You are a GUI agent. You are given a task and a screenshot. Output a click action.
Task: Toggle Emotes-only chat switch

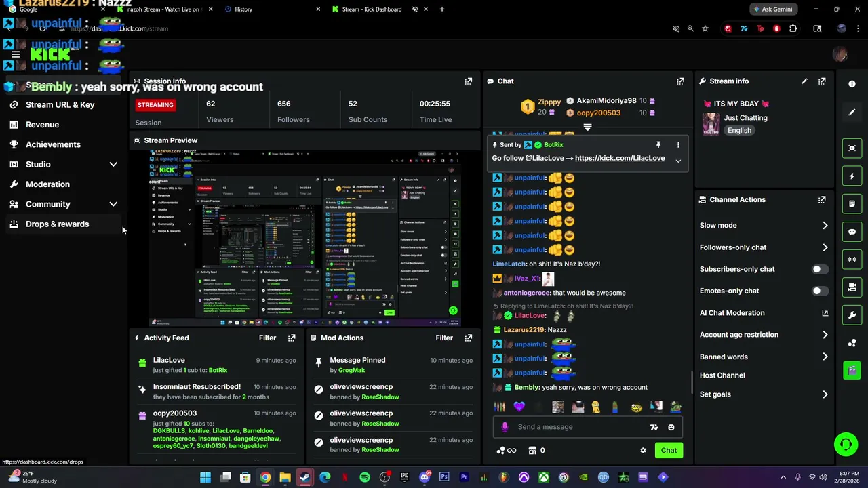point(820,291)
